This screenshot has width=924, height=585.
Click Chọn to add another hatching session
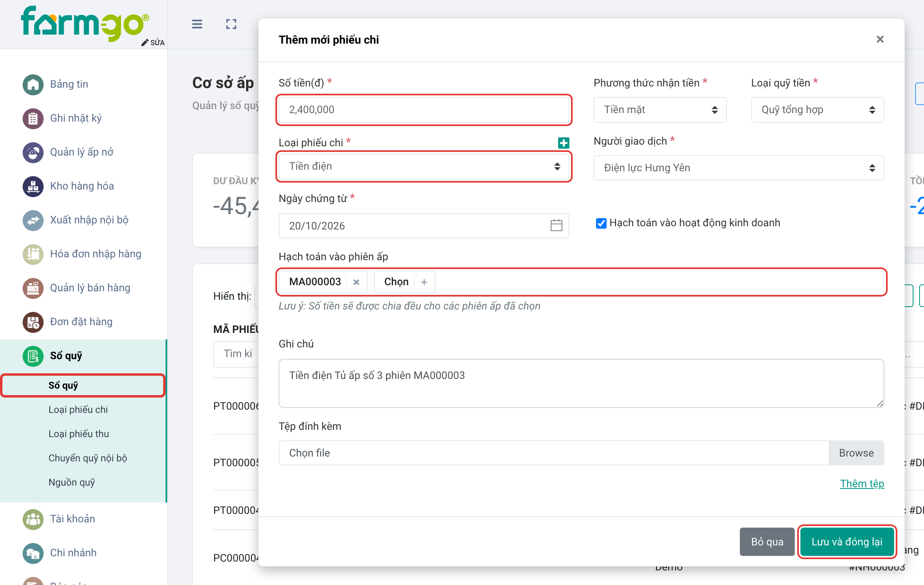(x=405, y=282)
